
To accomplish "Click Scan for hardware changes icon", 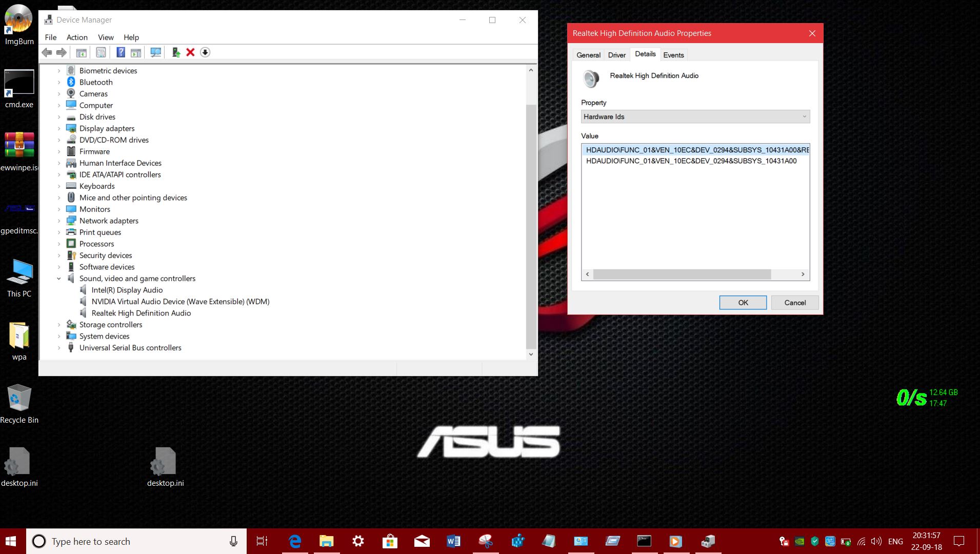I will [156, 52].
